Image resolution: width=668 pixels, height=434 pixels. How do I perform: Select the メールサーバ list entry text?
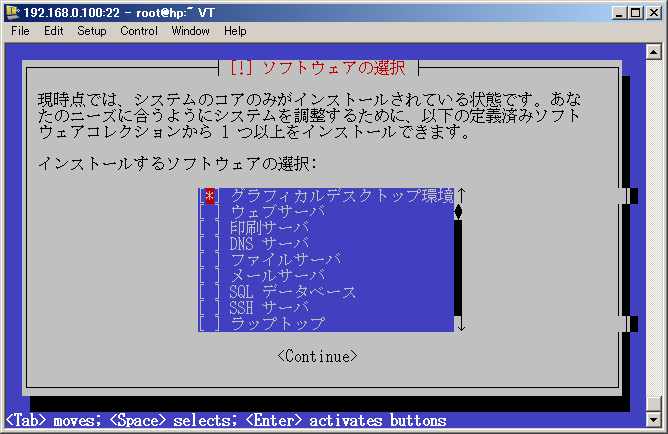coord(278,276)
